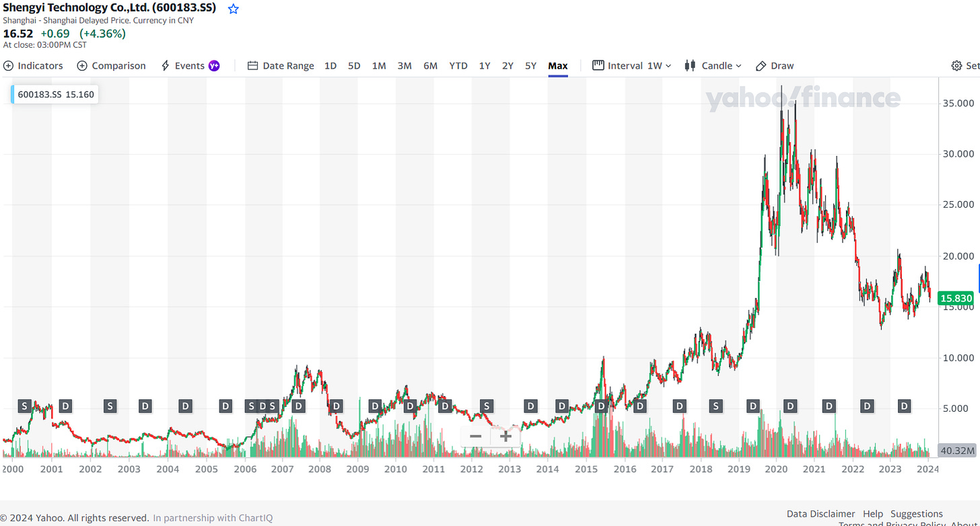Open the chart Settings gear
This screenshot has height=526, width=980.
pyautogui.click(x=956, y=65)
